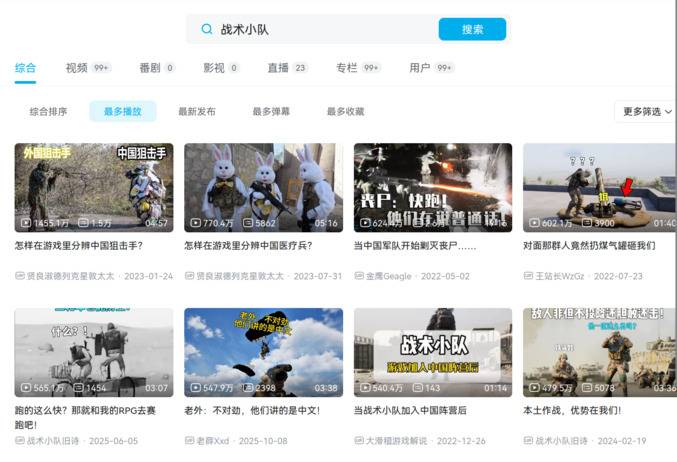Click the 03:38 duration label
Image resolution: width=677 pixels, height=462 pixels.
[x=326, y=388]
